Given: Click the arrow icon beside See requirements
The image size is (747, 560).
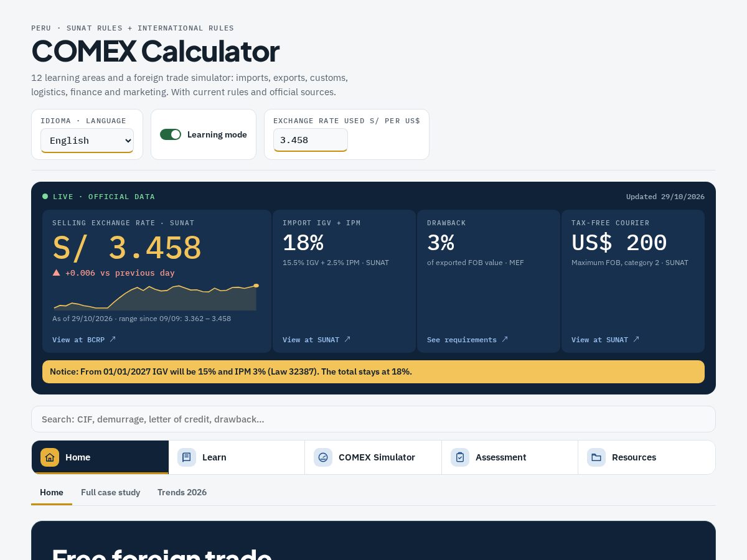Looking at the screenshot, I should click(x=505, y=339).
